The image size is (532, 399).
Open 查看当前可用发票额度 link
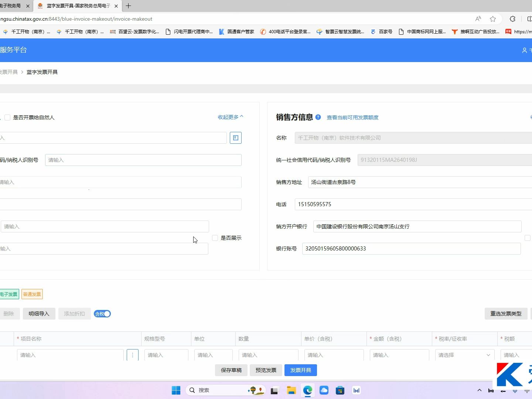pos(352,117)
